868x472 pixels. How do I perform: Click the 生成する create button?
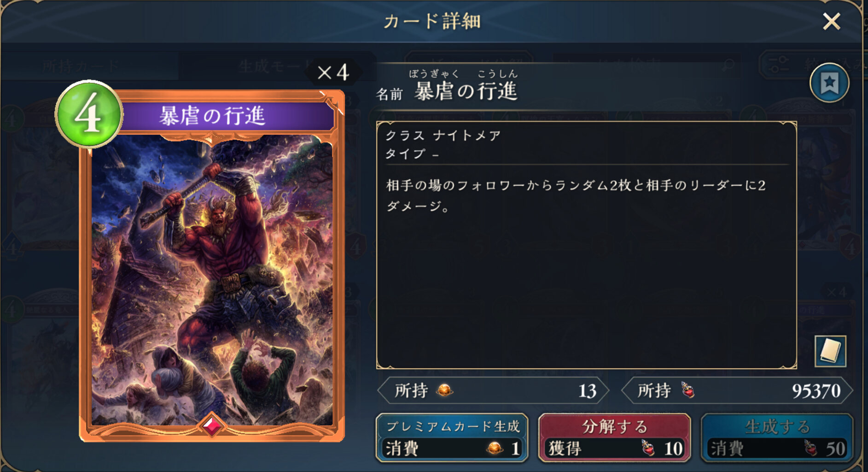(777, 437)
